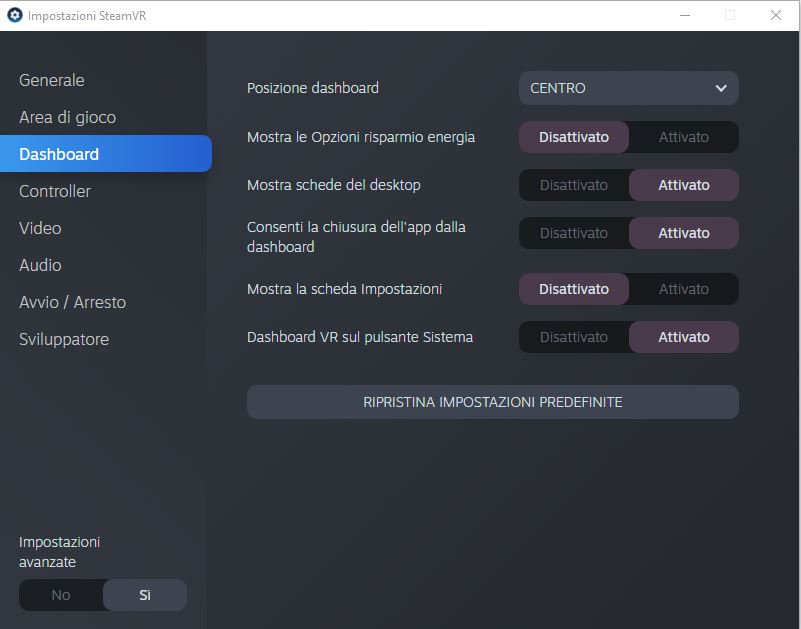The height and width of the screenshot is (629, 801).
Task: Click the Dashboard VR sul pulsante Sistema label
Action: [360, 337]
